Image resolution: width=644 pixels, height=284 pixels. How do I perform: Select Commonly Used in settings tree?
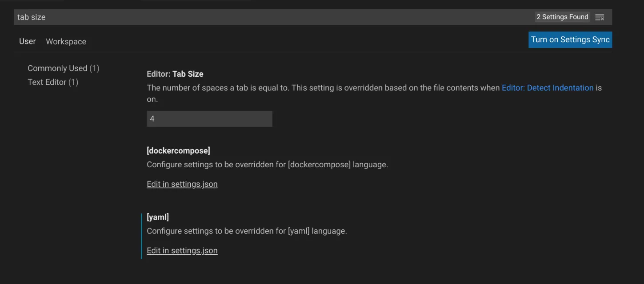tap(63, 68)
